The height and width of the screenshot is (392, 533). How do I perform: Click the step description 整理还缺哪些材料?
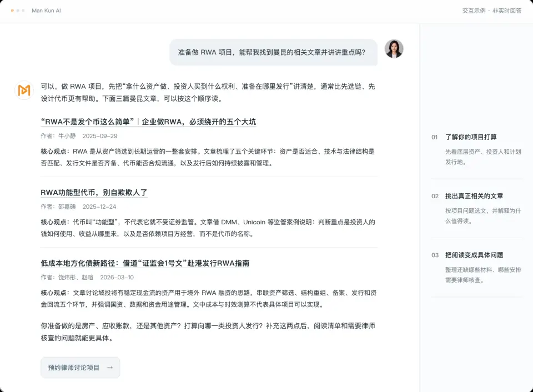pos(483,275)
